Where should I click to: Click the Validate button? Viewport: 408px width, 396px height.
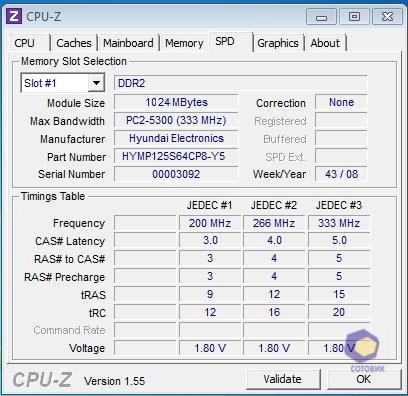point(282,379)
